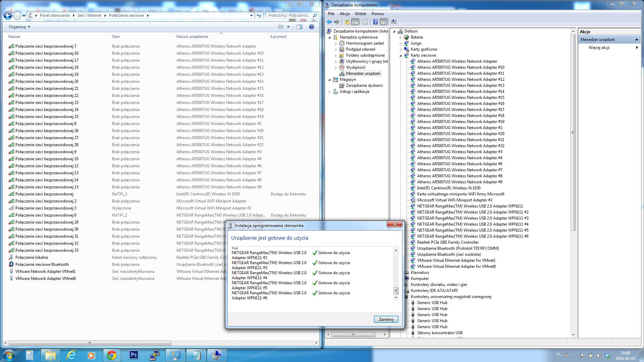Select the Połączenie sieciowe Bluetooth connection
This screenshot has height=362, width=644.
pos(42,264)
